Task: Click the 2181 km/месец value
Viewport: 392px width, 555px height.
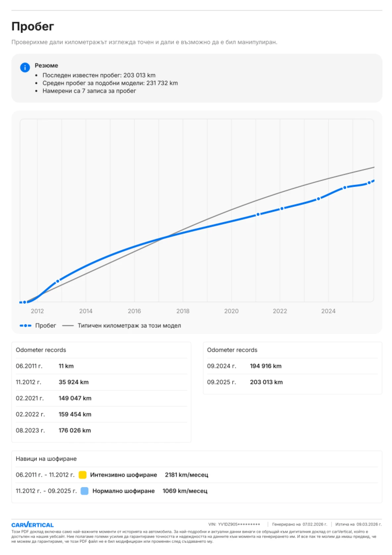Action: pyautogui.click(x=186, y=475)
